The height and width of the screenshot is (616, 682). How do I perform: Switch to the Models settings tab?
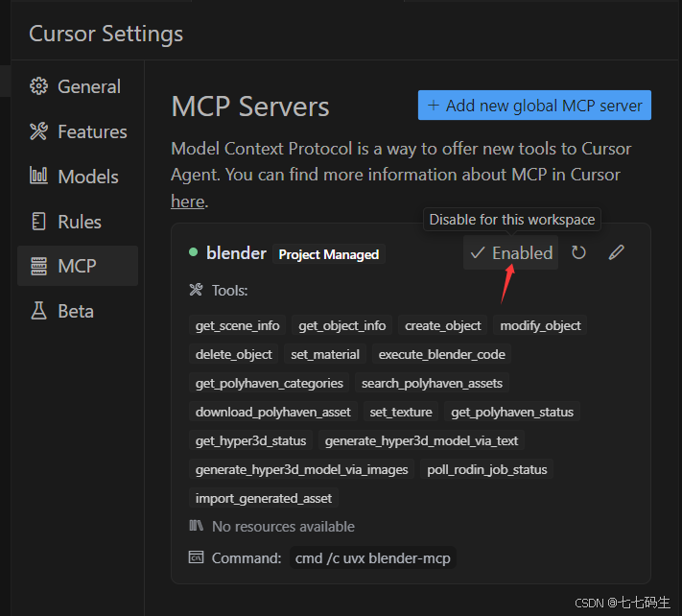click(87, 177)
